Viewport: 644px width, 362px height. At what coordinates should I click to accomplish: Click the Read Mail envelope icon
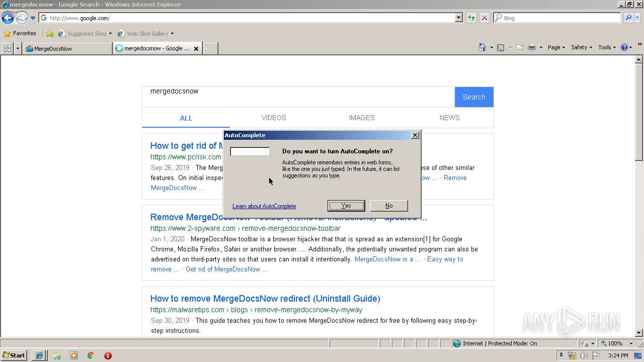(x=520, y=47)
